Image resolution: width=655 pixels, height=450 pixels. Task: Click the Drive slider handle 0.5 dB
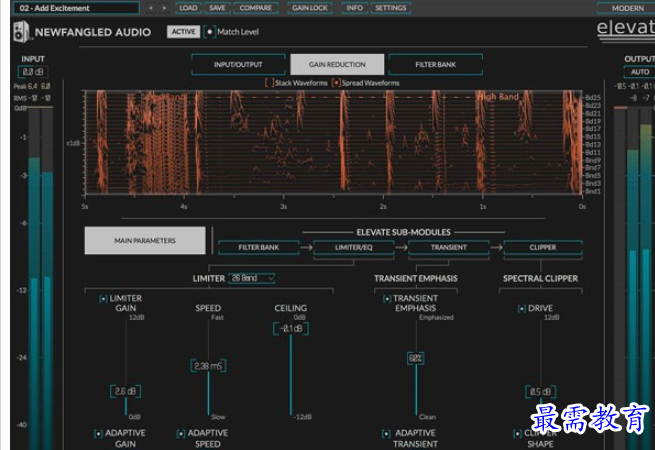click(541, 392)
